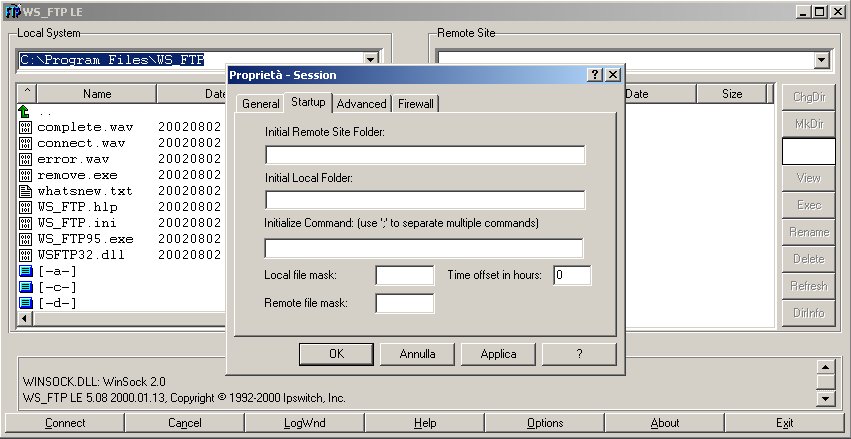Click the remote Refresh button
The width and height of the screenshot is (851, 439).
[809, 286]
